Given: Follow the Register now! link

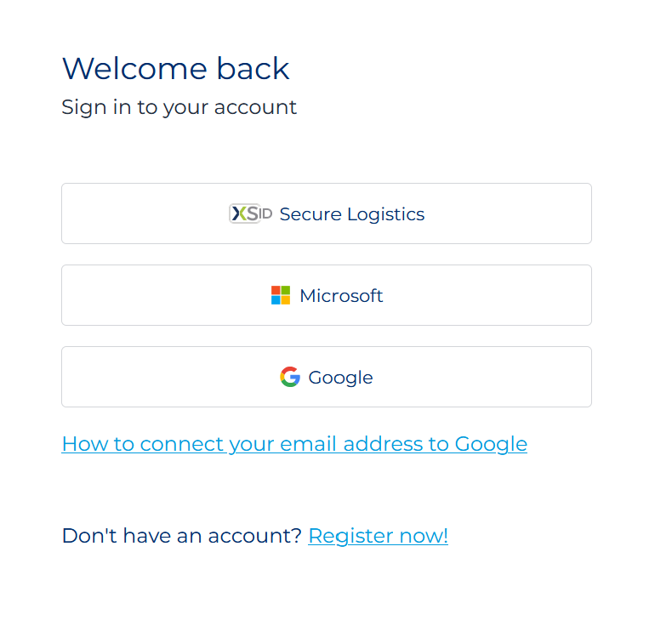Looking at the screenshot, I should tap(378, 535).
